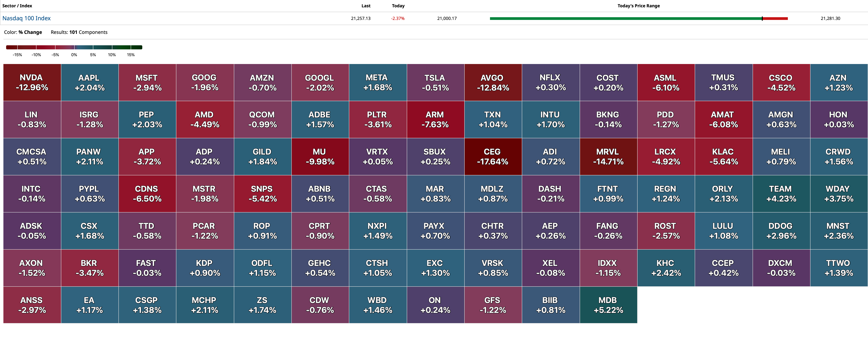The height and width of the screenshot is (349, 868).
Task: Click the % change color legend gradient
Action: click(x=74, y=47)
